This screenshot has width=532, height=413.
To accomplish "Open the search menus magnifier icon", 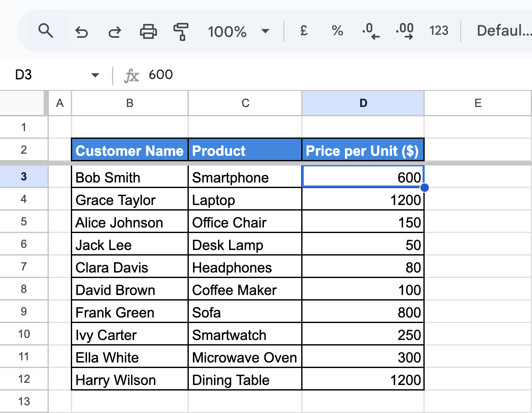I will click(x=45, y=31).
